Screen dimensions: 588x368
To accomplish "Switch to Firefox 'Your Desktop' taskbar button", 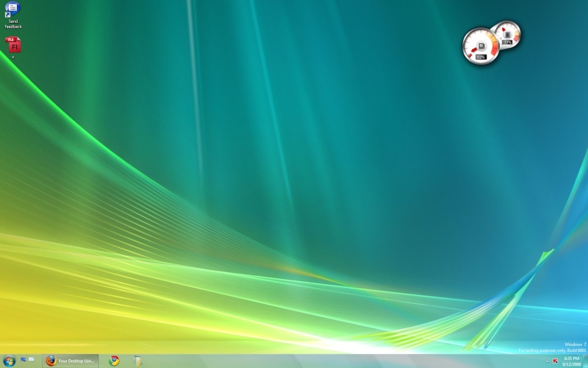I will [70, 361].
